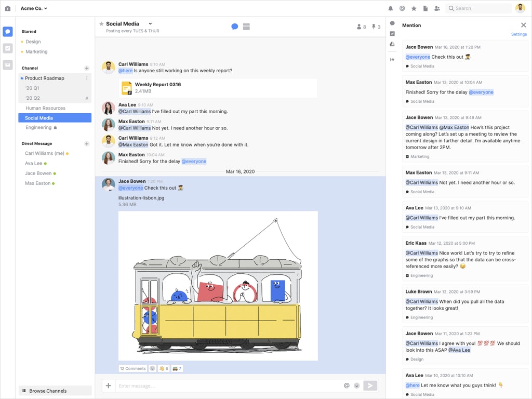Toggle the tram emoji reaction
The image size is (532, 399).
coord(177,368)
